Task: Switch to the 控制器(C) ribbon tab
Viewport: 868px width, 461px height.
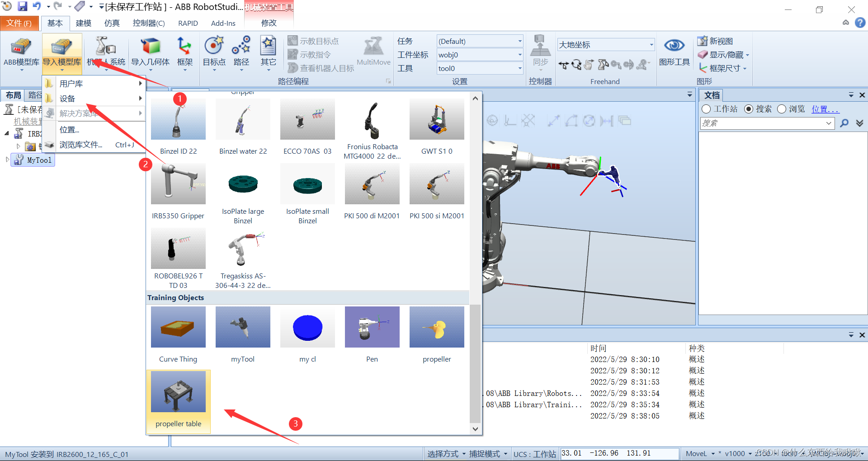Action: coord(148,23)
